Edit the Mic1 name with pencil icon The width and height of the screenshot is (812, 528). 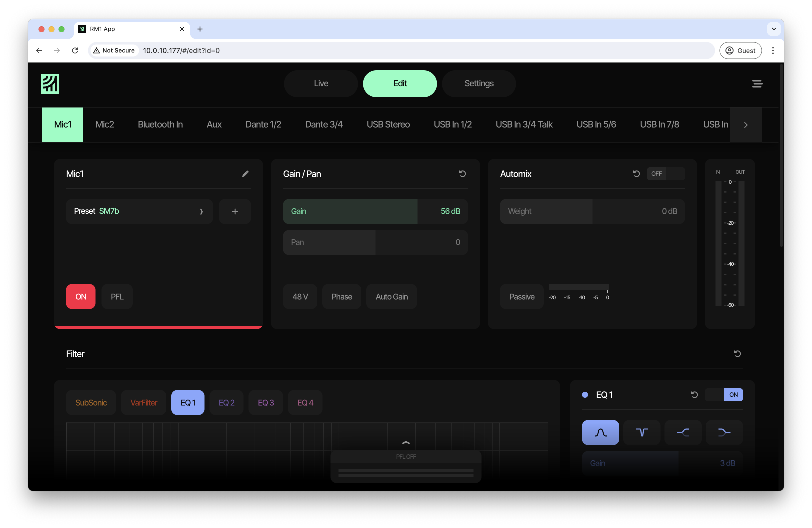pos(245,173)
